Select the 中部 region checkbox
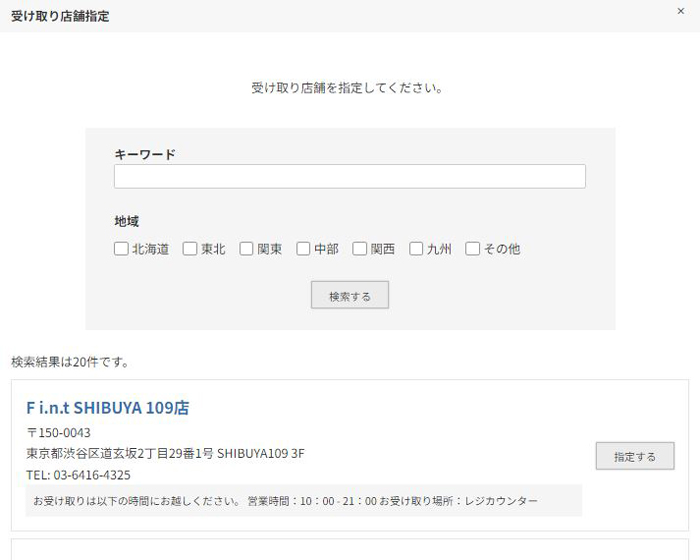Viewport: 700px width, 560px height. point(303,249)
